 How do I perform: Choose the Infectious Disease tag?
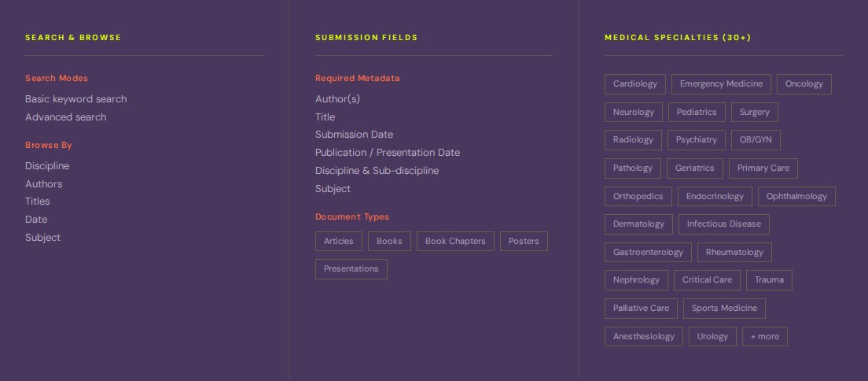point(723,224)
